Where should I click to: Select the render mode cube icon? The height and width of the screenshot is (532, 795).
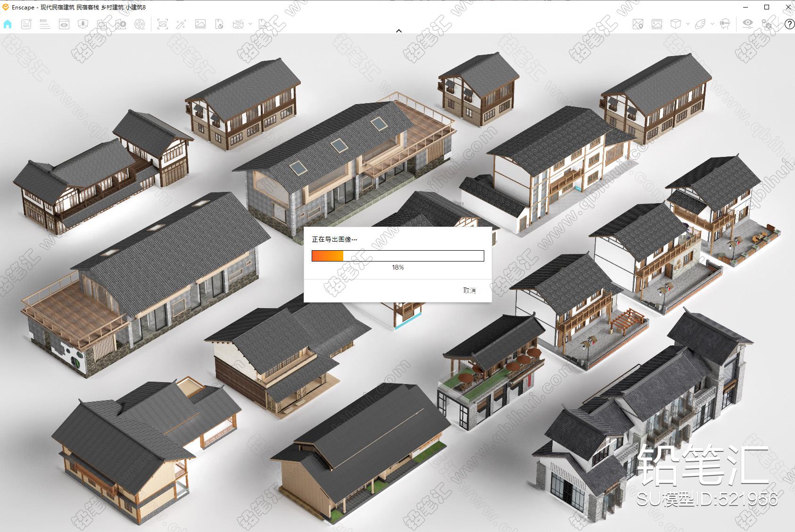click(x=676, y=24)
